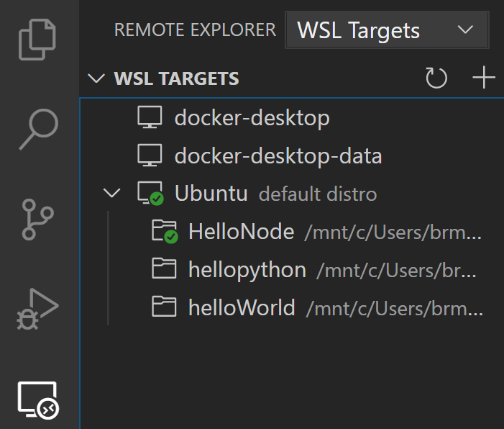Viewport: 504px width, 429px height.
Task: Click the REMOTE EXPLORER title label
Action: pyautogui.click(x=195, y=30)
